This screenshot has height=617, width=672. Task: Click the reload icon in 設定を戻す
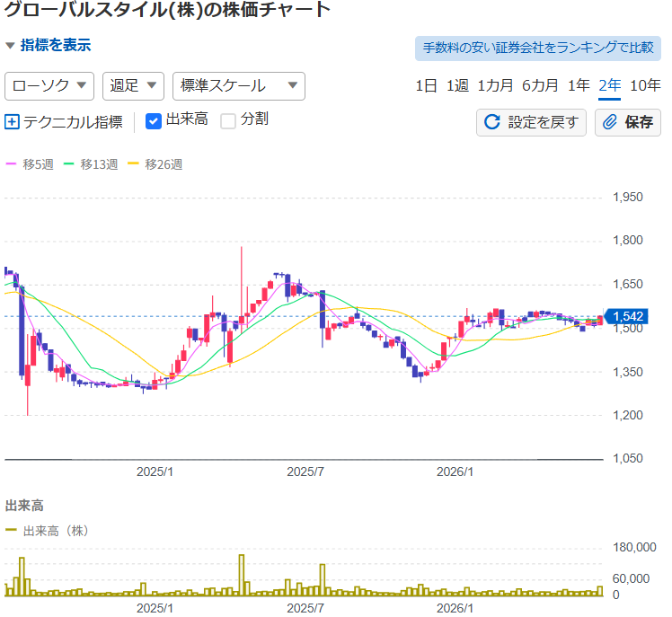click(492, 122)
